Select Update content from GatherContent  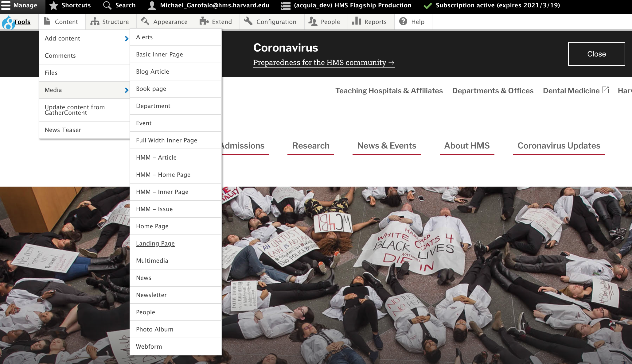point(84,110)
